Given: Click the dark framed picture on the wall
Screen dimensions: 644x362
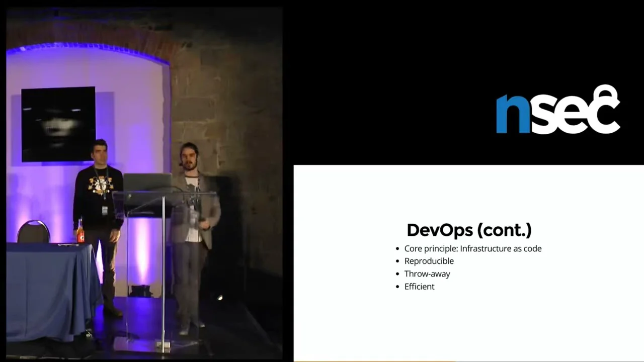Looking at the screenshot, I should [x=58, y=124].
